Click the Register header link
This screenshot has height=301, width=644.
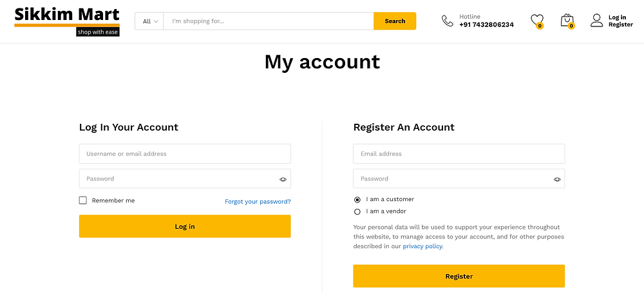pyautogui.click(x=621, y=24)
